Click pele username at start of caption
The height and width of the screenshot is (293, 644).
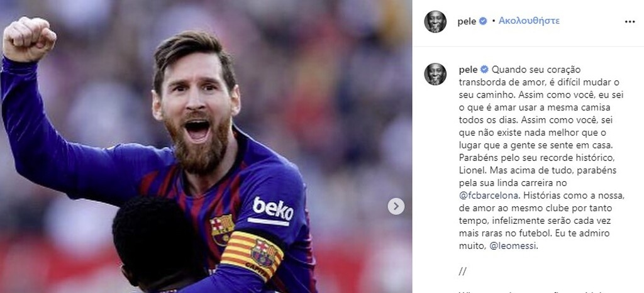[x=469, y=69]
